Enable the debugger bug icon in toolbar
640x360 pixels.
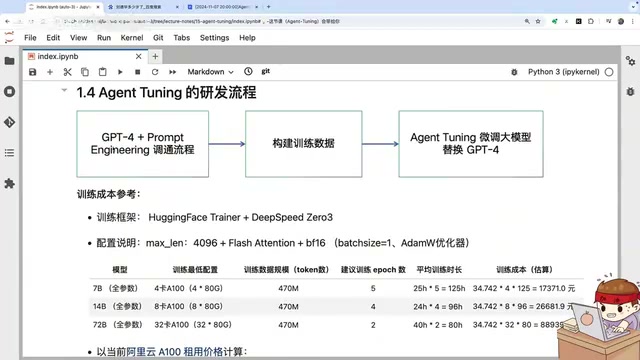[514, 72]
